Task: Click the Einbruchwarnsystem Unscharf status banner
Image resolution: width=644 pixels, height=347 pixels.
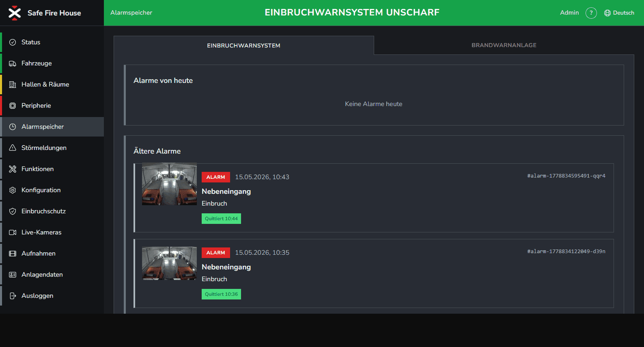Action: 352,13
